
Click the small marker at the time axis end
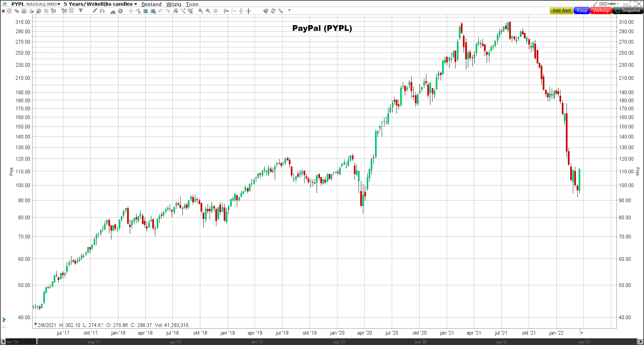(x=582, y=333)
